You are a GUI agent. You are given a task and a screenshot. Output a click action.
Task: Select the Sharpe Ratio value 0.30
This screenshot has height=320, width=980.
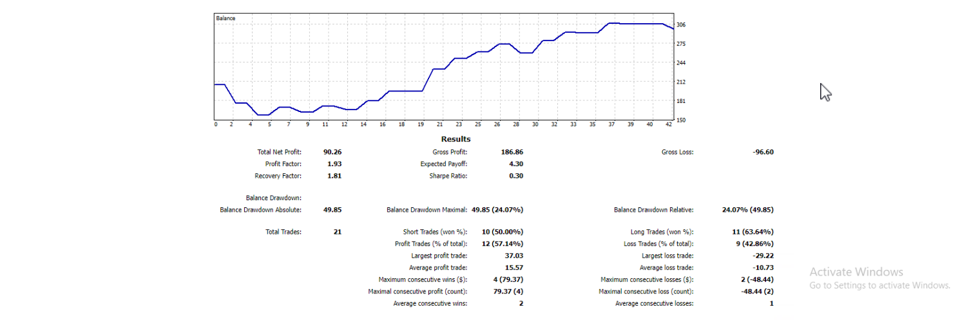515,176
